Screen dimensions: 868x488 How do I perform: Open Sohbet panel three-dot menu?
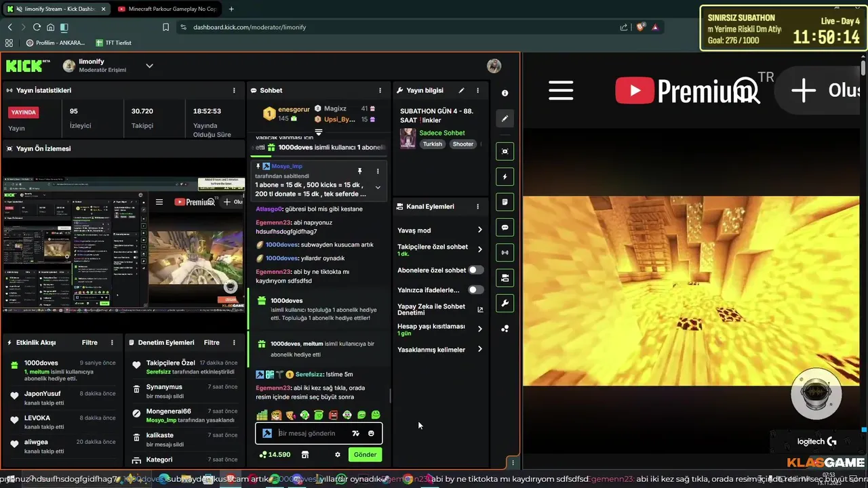pyautogui.click(x=380, y=90)
